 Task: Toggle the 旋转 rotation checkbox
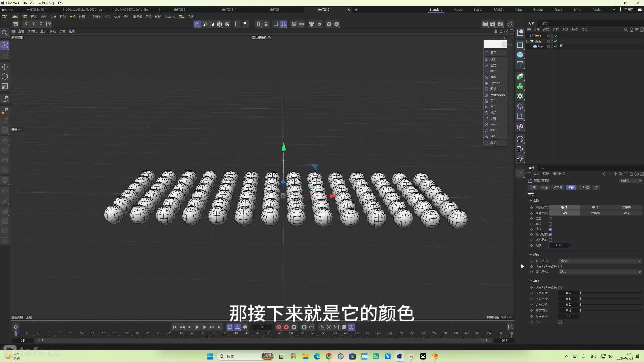(550, 224)
